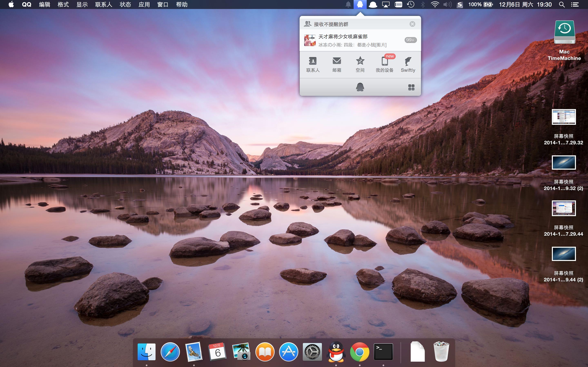The height and width of the screenshot is (367, 588).
Task: Open Spotlight search in the menu bar
Action: [561, 4]
